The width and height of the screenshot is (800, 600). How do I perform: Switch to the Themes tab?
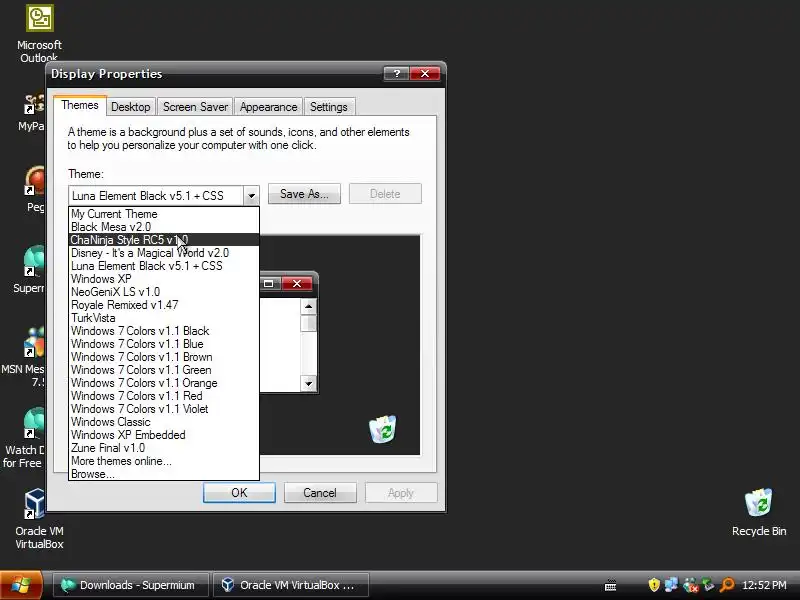[80, 106]
